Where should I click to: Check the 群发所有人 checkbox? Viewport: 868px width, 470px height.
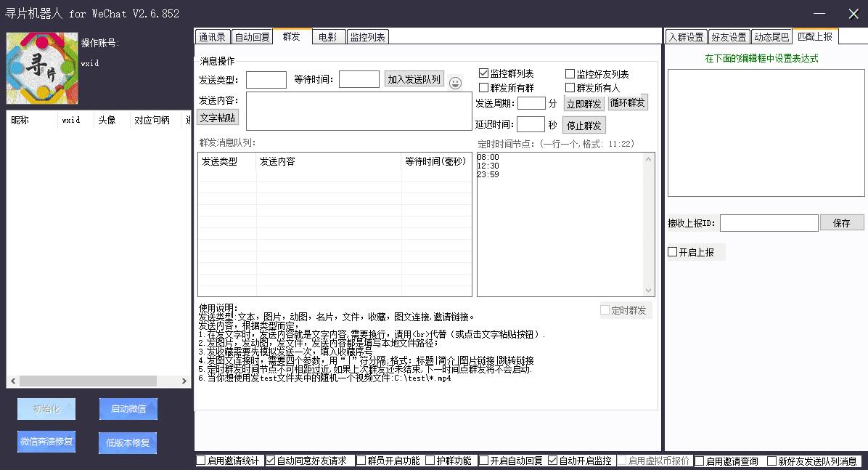(x=570, y=88)
